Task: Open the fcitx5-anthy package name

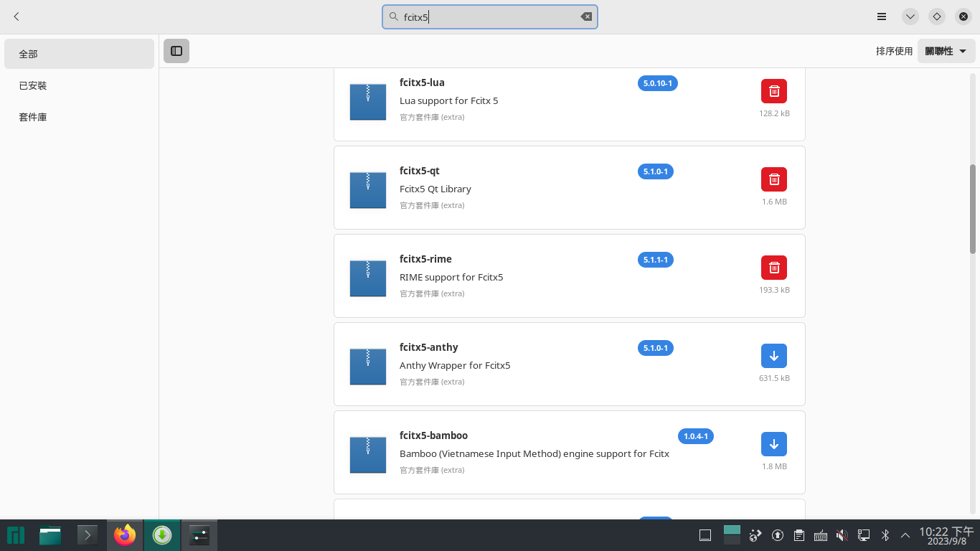Action: click(429, 347)
